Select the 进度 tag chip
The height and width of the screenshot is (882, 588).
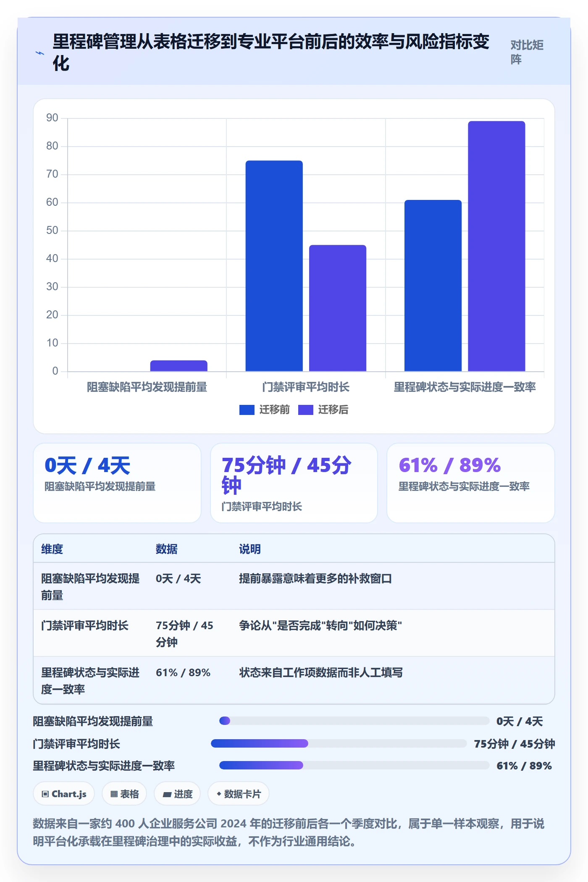(x=177, y=794)
